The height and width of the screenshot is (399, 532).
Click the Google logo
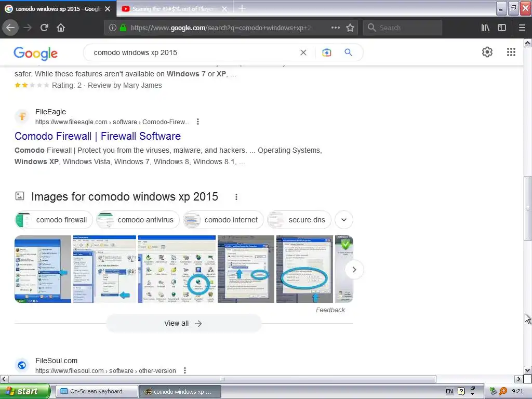(36, 54)
